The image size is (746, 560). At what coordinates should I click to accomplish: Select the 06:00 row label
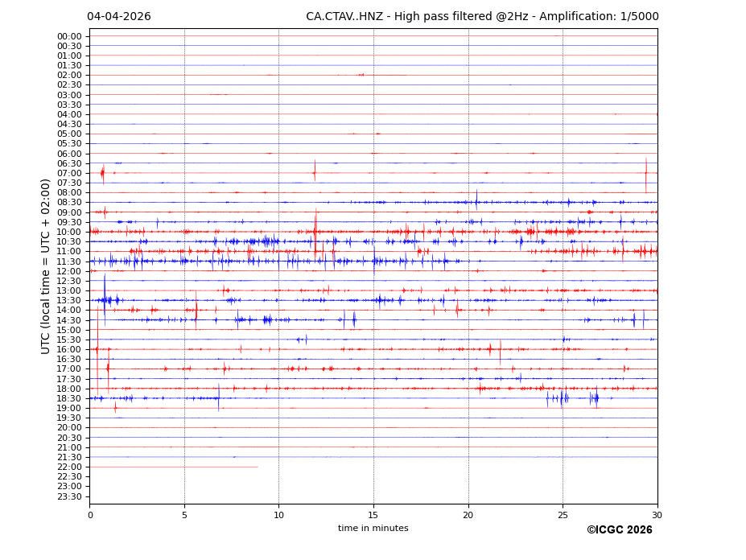tap(69, 154)
